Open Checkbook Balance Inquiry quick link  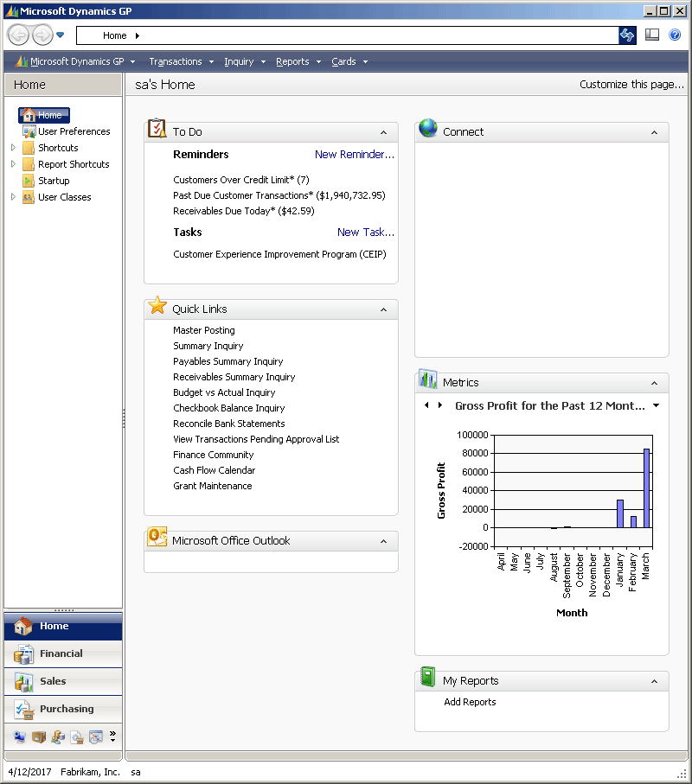228,409
